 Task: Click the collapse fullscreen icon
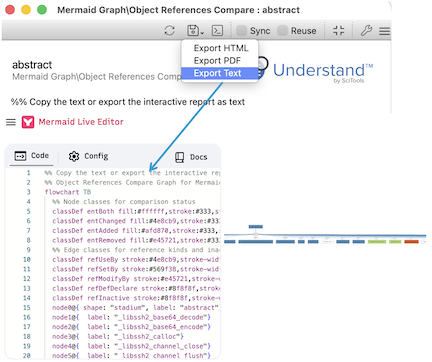339,31
